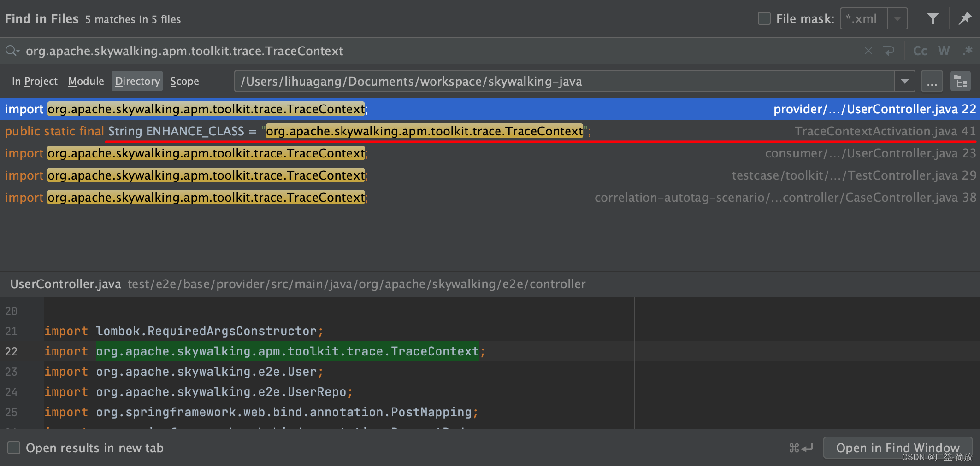The height and width of the screenshot is (466, 980).
Task: Select the provider UserController.java 22 result
Action: (490, 109)
